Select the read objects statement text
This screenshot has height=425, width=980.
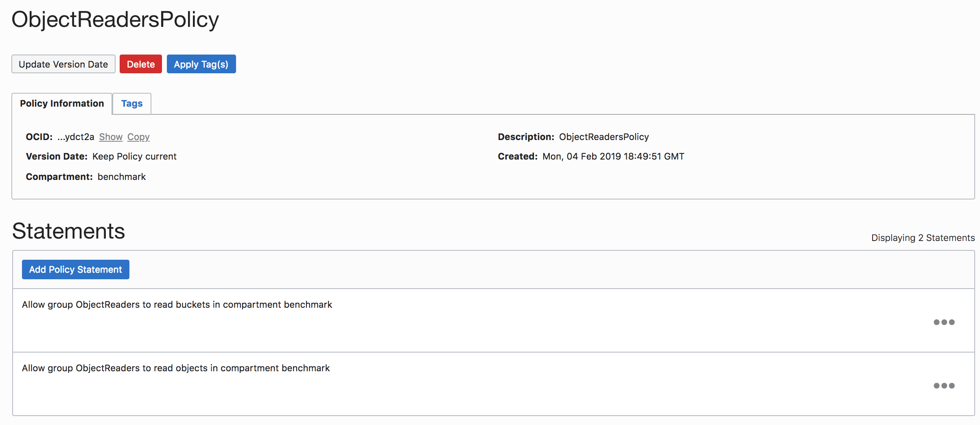coord(176,368)
